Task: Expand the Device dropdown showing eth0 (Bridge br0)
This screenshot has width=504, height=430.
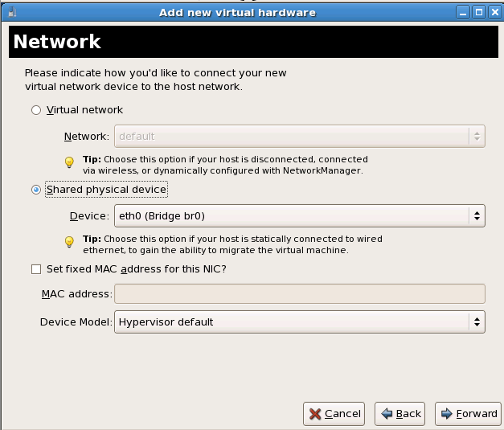Action: click(x=300, y=215)
